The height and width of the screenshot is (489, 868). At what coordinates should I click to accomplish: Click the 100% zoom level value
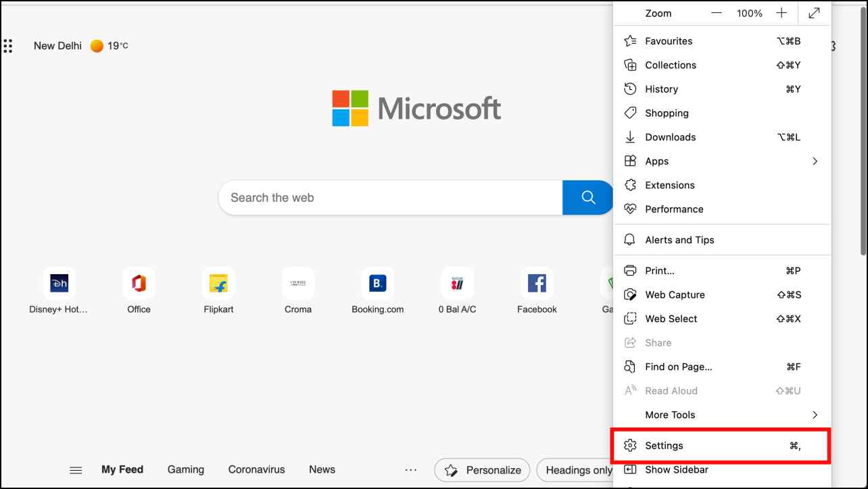tap(749, 13)
